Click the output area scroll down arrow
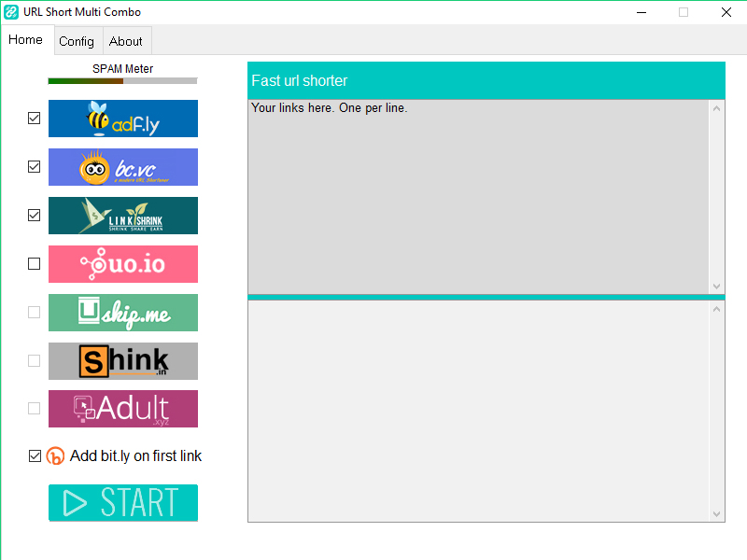 pos(716,514)
